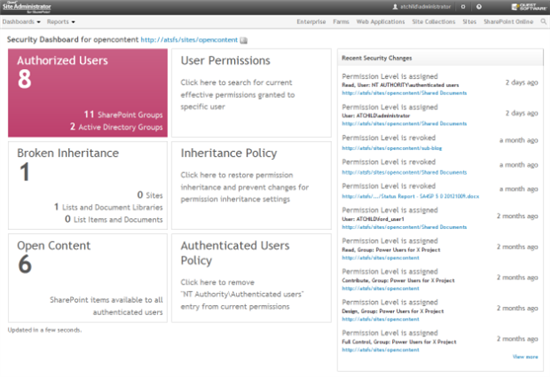Screen dimensions: 550x377
Task: Click the sub-blog entry 'a month ago' timestamp
Action: tap(519, 140)
